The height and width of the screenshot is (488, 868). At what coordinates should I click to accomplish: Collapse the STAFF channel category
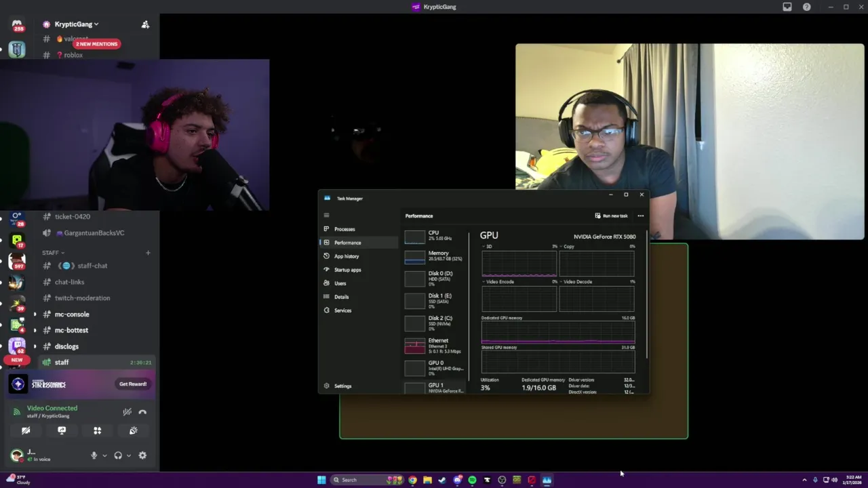tap(54, 253)
